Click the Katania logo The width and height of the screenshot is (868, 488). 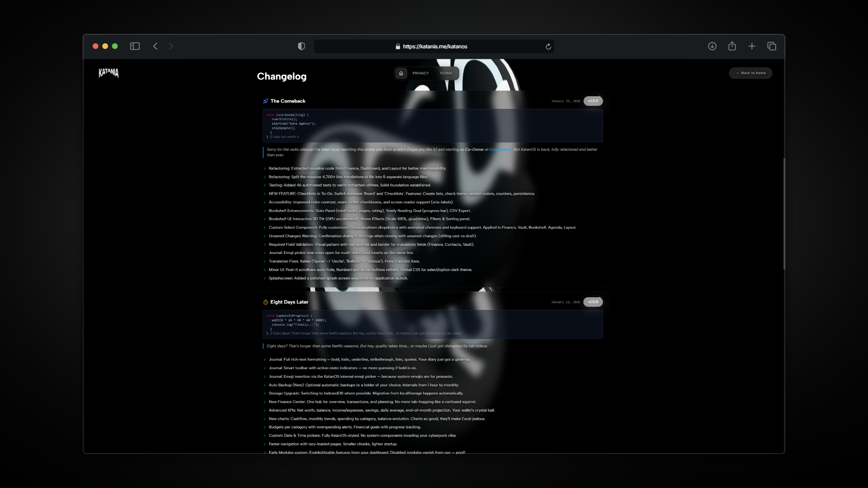point(108,73)
